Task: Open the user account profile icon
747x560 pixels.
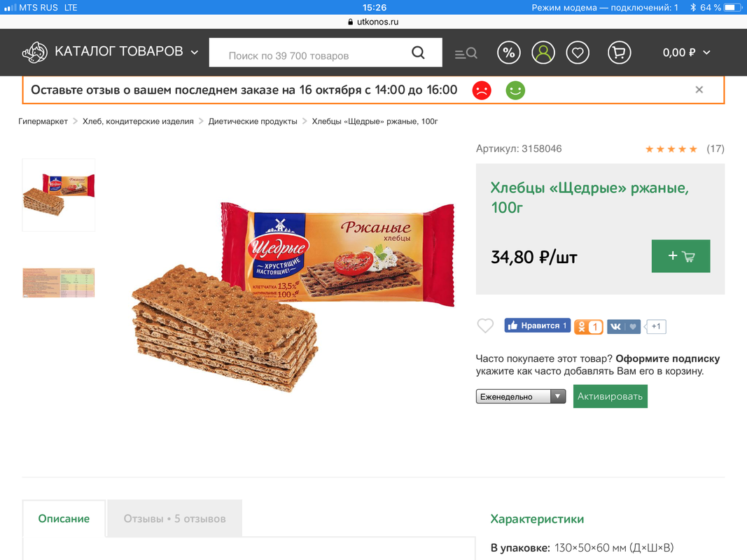Action: (x=543, y=52)
